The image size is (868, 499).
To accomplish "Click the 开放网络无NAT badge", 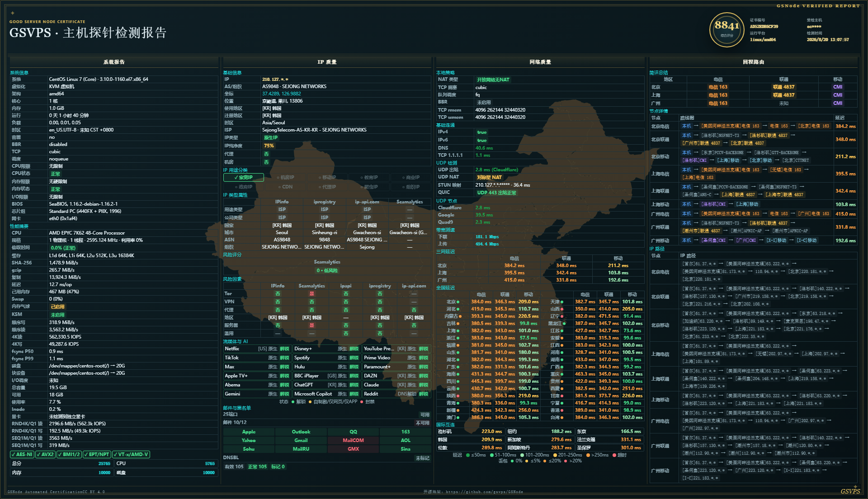I will tap(493, 80).
